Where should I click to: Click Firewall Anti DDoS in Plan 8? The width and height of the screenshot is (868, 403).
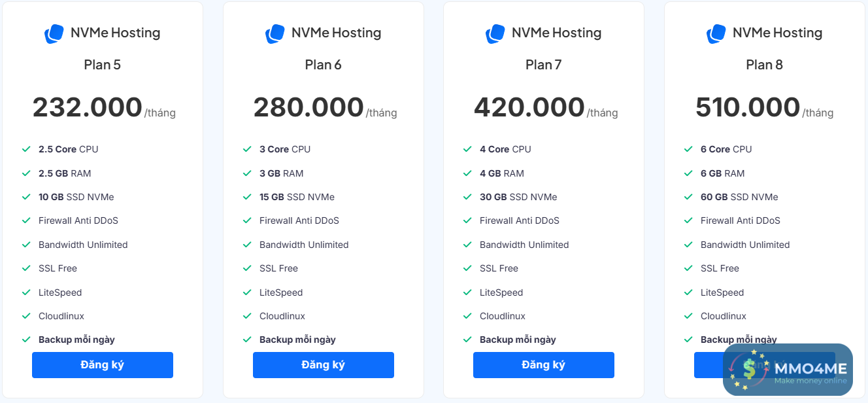pyautogui.click(x=741, y=220)
